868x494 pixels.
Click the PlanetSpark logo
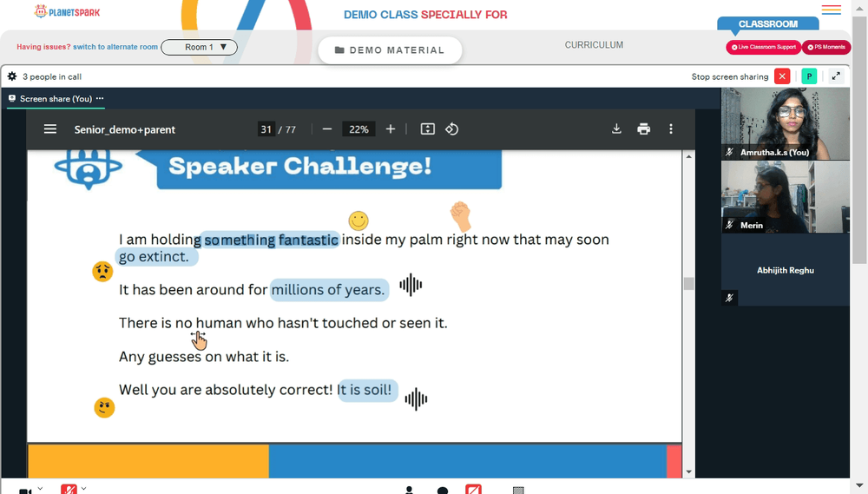point(67,11)
